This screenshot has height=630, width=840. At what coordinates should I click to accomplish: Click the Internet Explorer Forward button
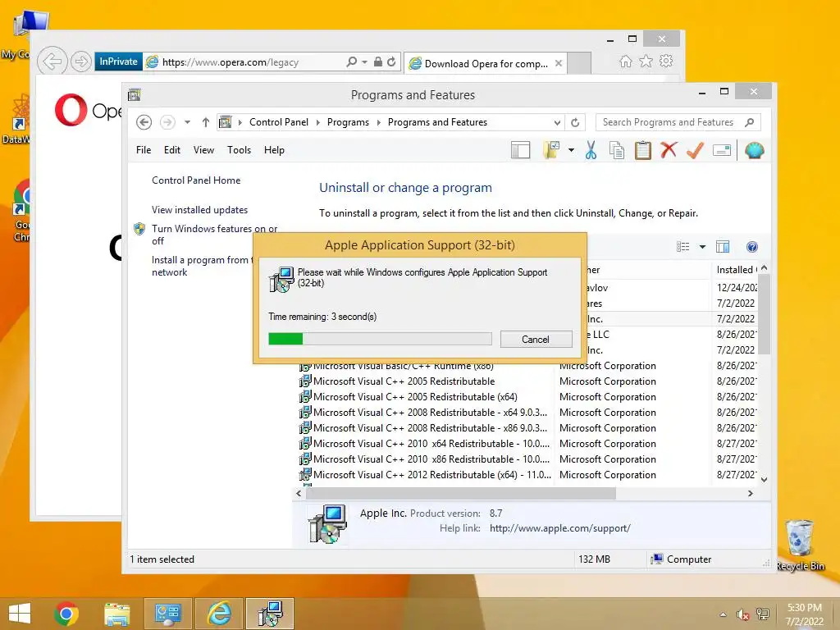81,62
